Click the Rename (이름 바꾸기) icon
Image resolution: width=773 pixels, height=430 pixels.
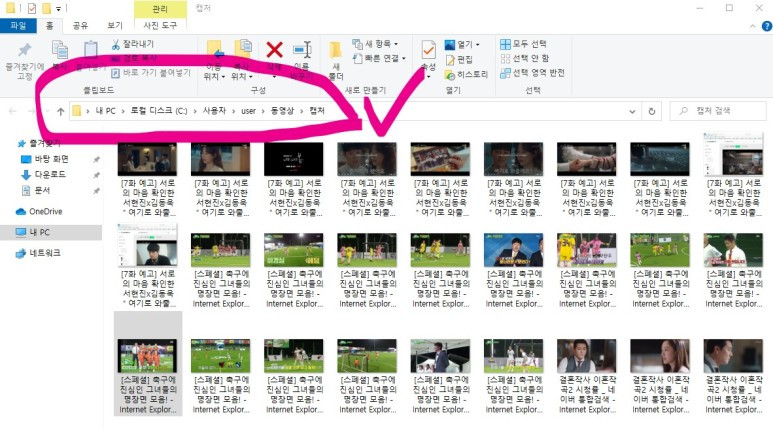(x=302, y=50)
